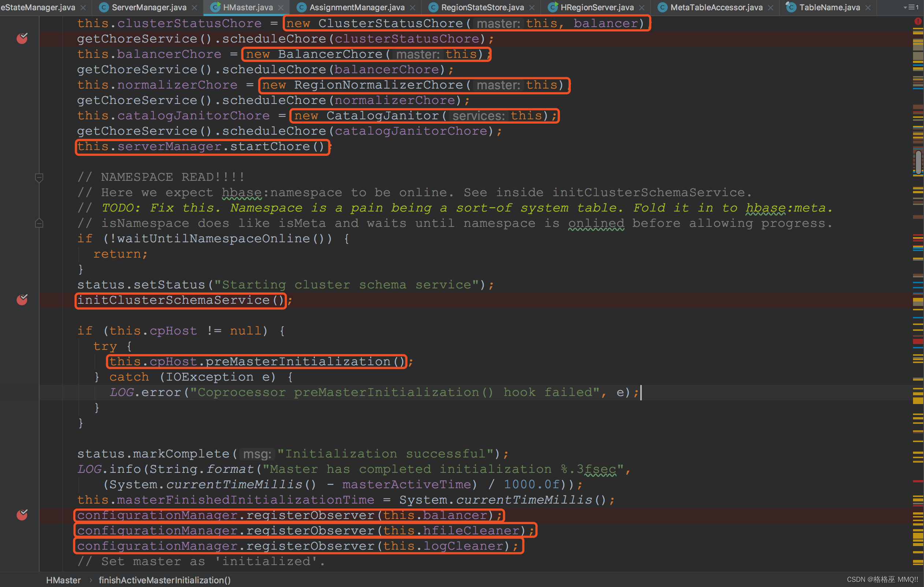This screenshot has height=587, width=924.
Task: Collapse the NAMESPACE READ comment block
Action: pyautogui.click(x=39, y=177)
